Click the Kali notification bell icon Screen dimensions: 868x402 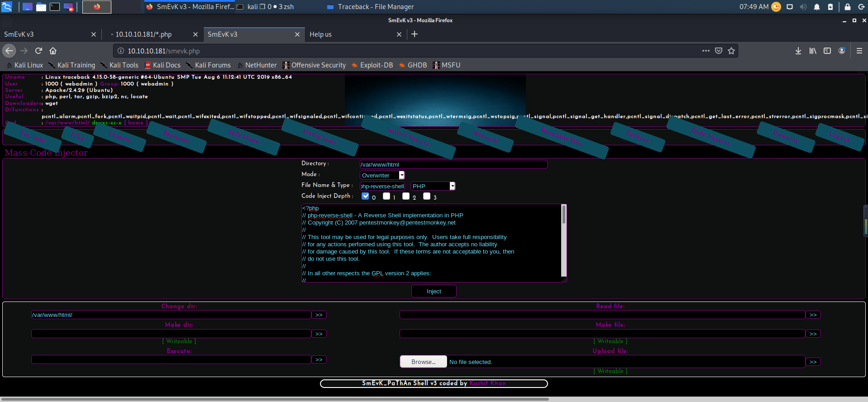click(x=817, y=7)
